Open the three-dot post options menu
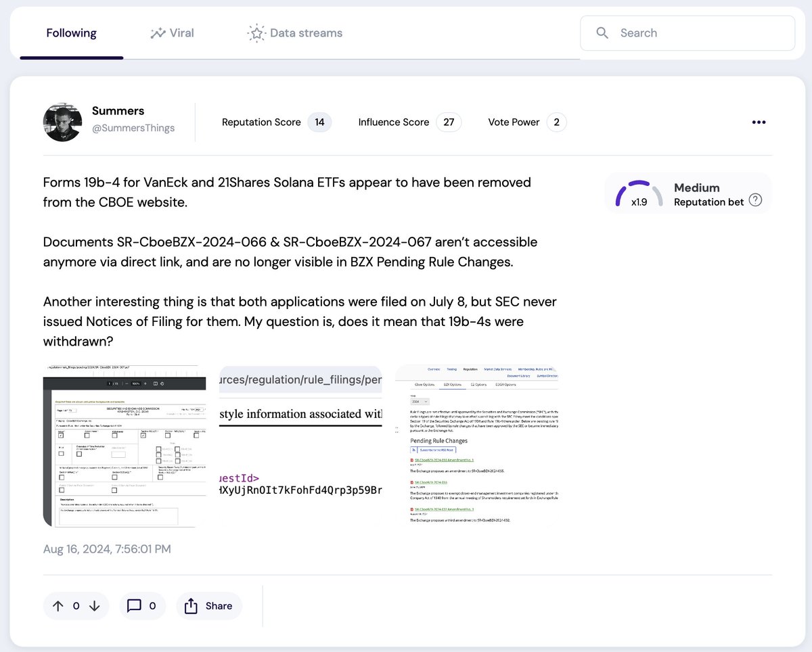The height and width of the screenshot is (652, 812). (759, 122)
